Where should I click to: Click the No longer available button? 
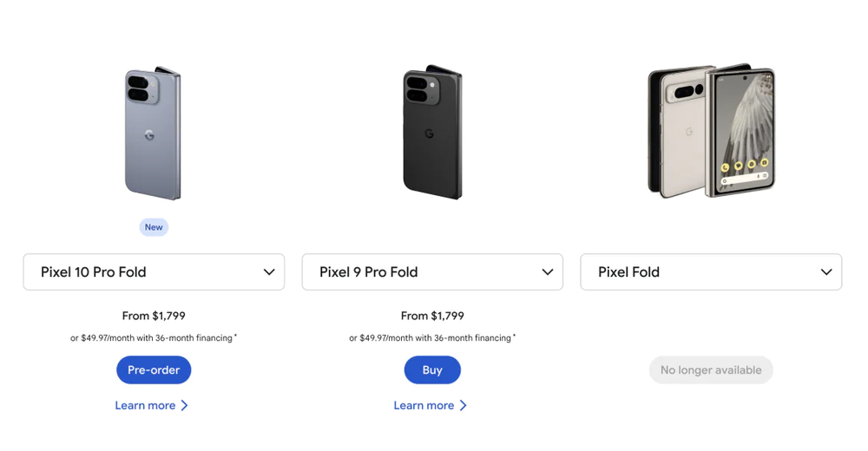711,370
